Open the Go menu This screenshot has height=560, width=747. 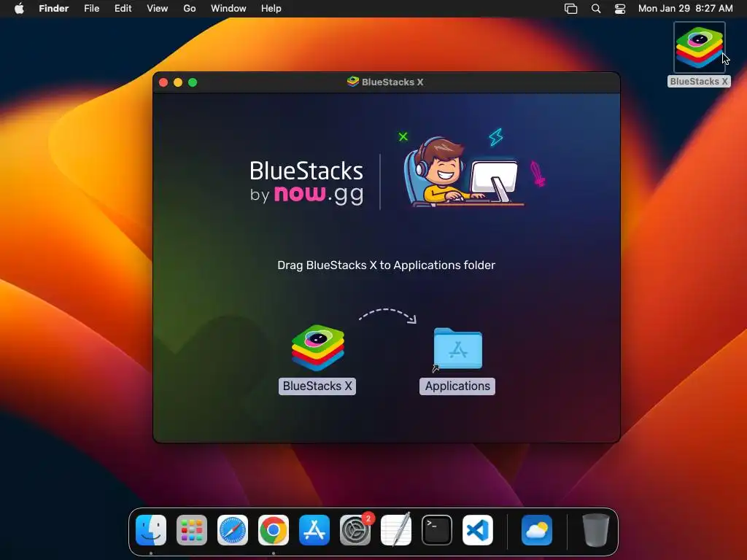click(190, 9)
